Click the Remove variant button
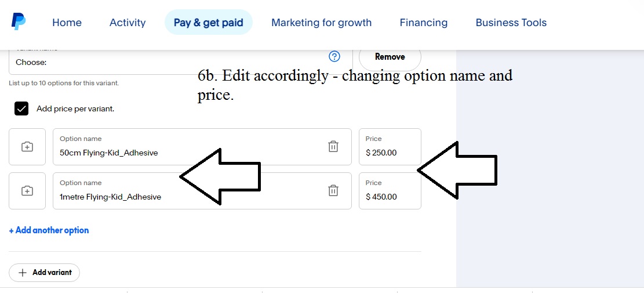 [x=390, y=57]
